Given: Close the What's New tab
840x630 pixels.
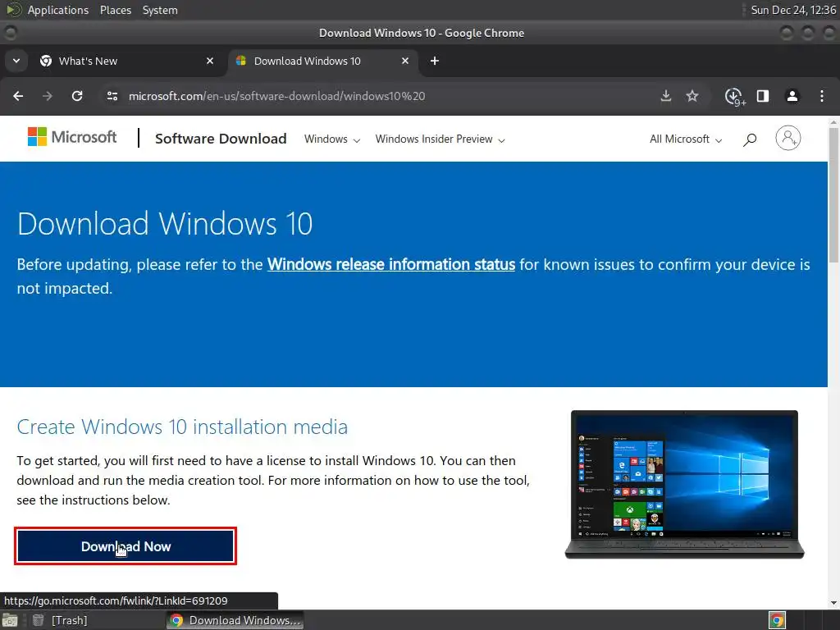Looking at the screenshot, I should [210, 61].
